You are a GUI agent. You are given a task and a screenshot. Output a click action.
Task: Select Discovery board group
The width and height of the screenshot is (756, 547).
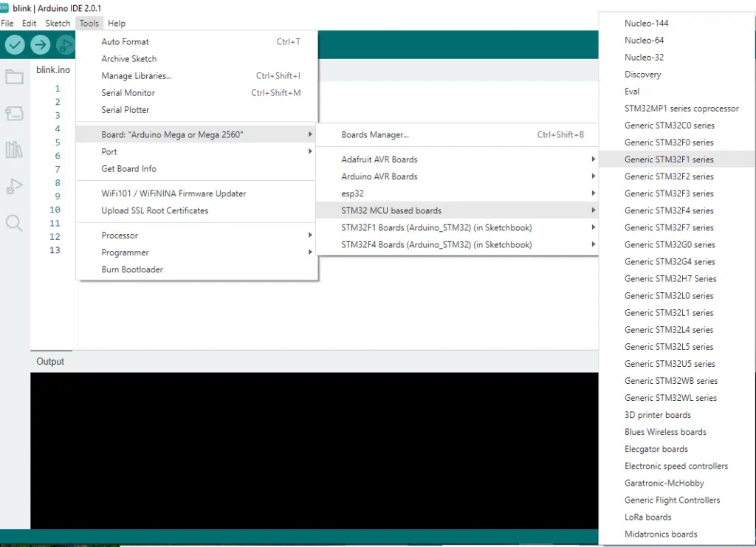tap(677, 75)
